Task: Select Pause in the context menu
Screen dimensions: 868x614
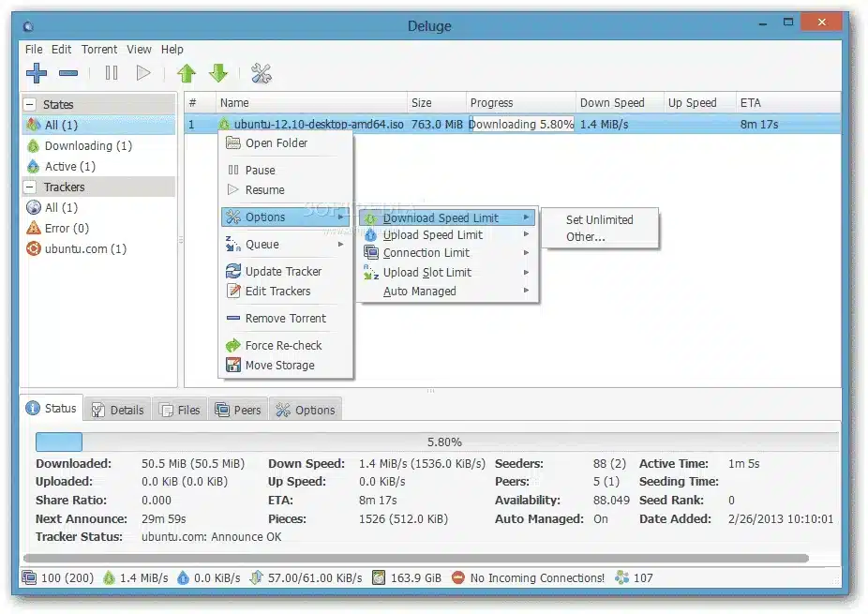Action: 286,170
